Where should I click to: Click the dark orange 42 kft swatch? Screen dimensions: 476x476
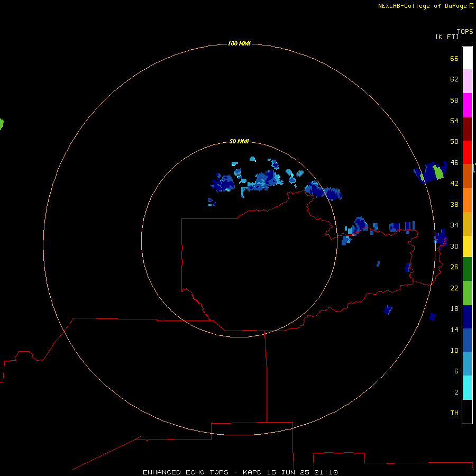[x=467, y=176]
